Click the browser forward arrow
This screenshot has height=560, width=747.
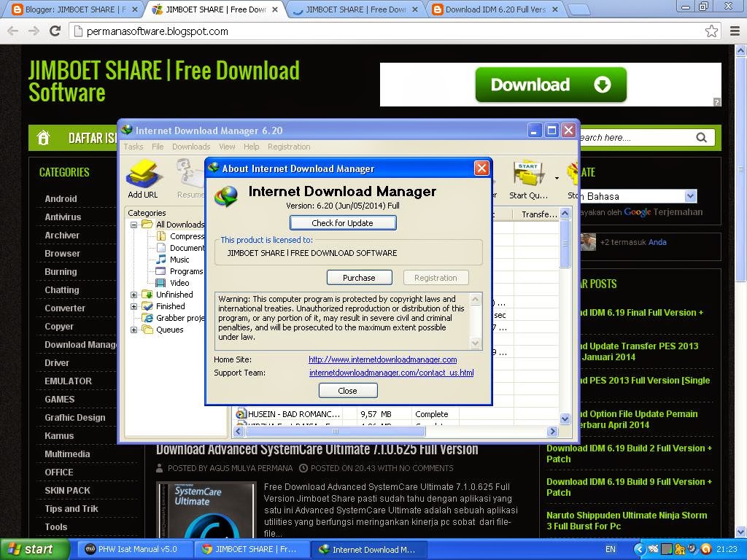tap(34, 31)
